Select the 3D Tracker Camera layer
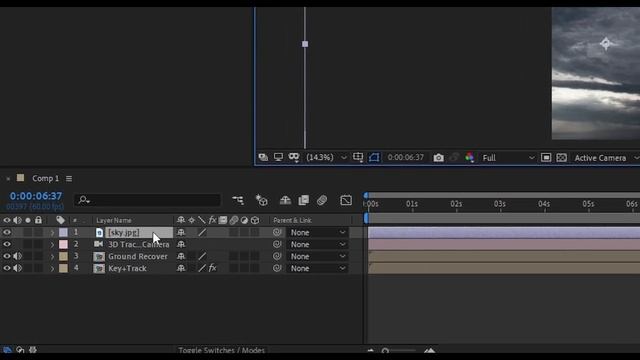 pyautogui.click(x=138, y=244)
